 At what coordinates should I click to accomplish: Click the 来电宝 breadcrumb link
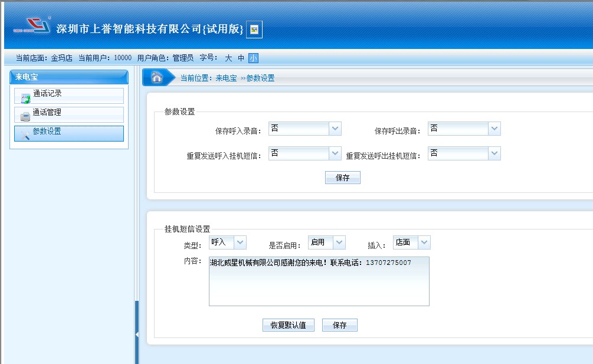[x=226, y=78]
